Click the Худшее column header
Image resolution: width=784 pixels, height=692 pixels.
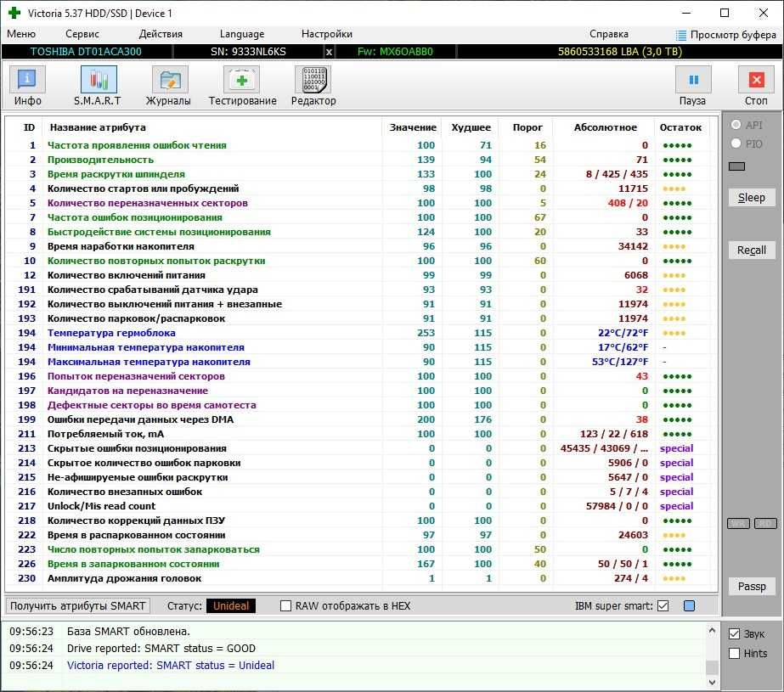point(471,127)
